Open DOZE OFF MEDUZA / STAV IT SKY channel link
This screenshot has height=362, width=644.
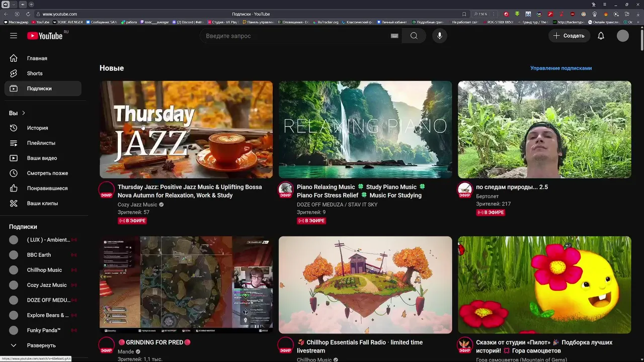pos(337,205)
